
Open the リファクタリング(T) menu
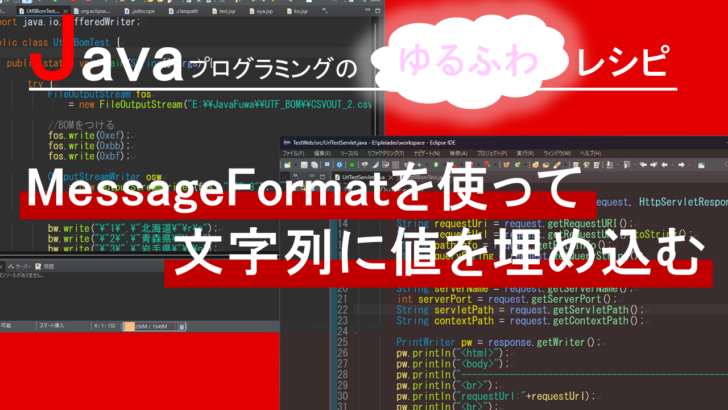pyautogui.click(x=385, y=153)
